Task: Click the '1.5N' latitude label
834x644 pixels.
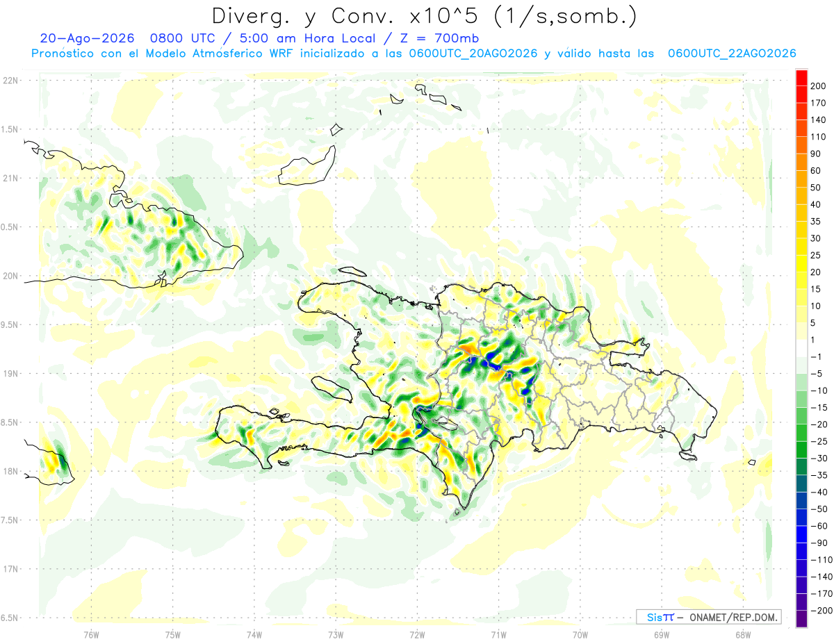Action: 10,129
